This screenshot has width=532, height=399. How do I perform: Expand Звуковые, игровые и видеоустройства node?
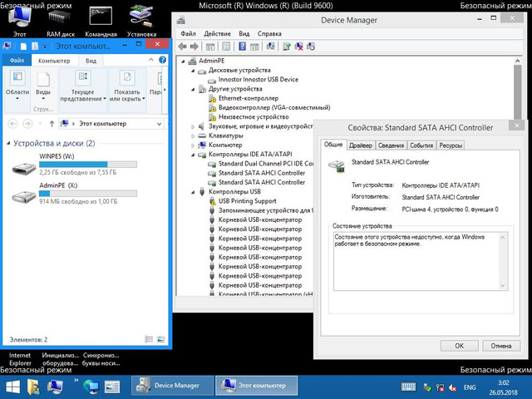point(193,126)
